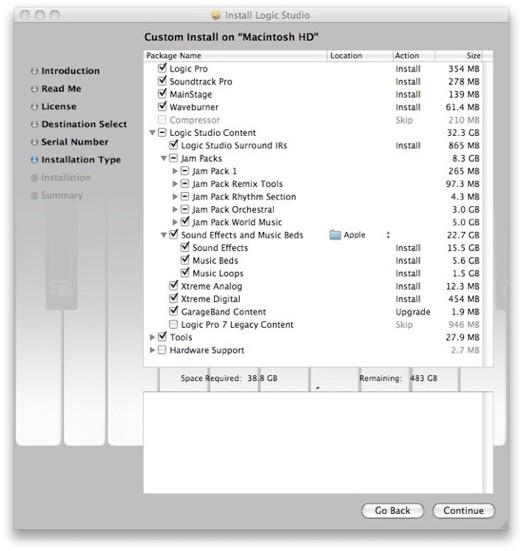
Task: Click the Installation Type step bullet icon
Action: [34, 160]
